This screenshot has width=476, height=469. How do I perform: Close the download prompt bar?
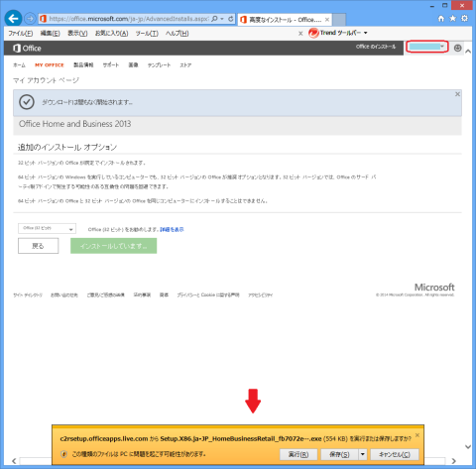(x=417, y=435)
